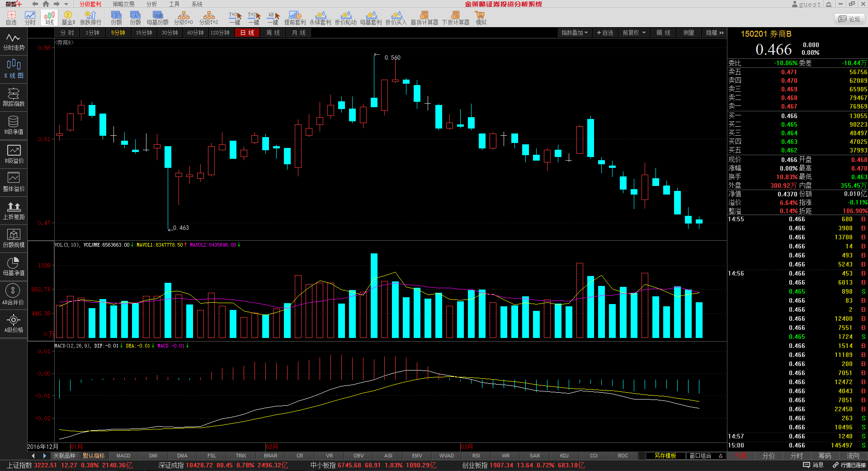Click the 提前套利 toolbar icon
The width and height of the screenshot is (868, 471).
click(295, 18)
